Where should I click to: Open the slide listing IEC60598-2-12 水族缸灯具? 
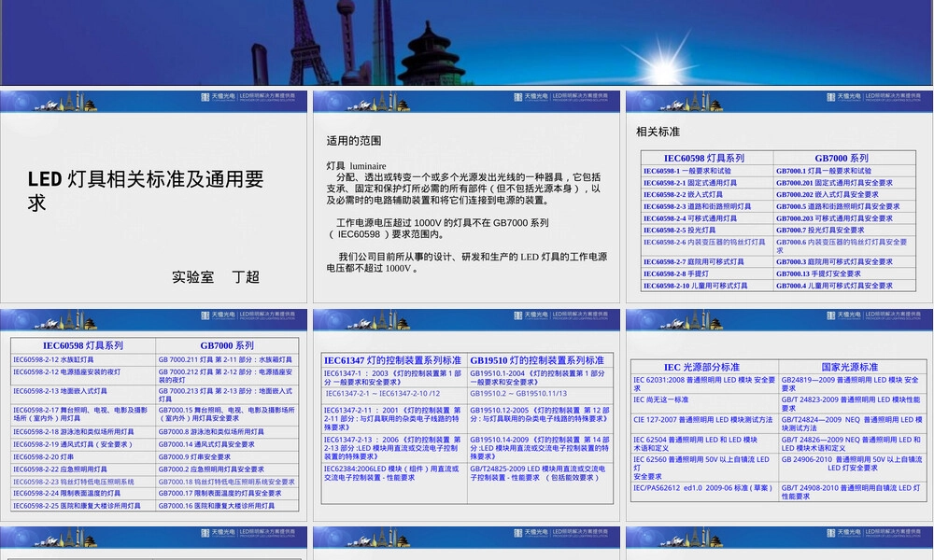click(154, 414)
